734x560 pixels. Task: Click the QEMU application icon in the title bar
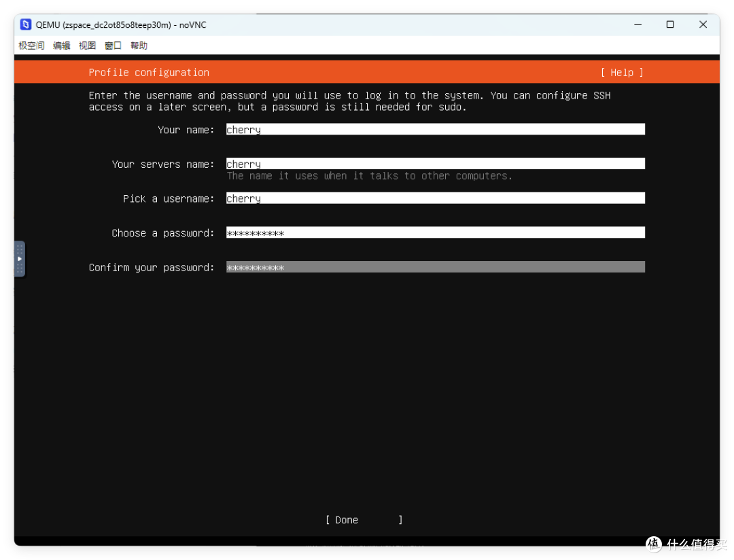coord(25,24)
